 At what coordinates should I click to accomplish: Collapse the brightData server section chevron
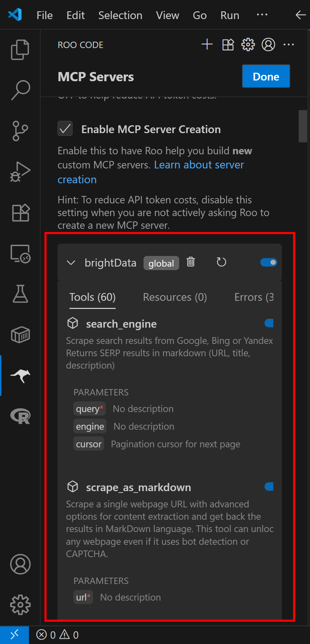71,263
